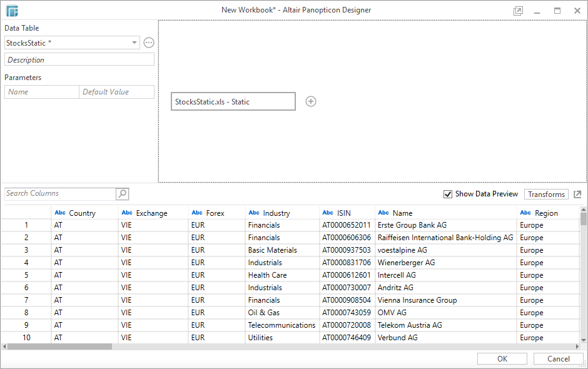Select the StocksStatic.xls - Static source node

[233, 101]
